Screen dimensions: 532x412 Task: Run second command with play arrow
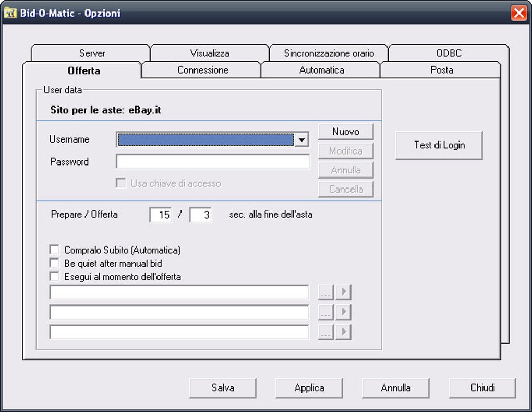343,312
